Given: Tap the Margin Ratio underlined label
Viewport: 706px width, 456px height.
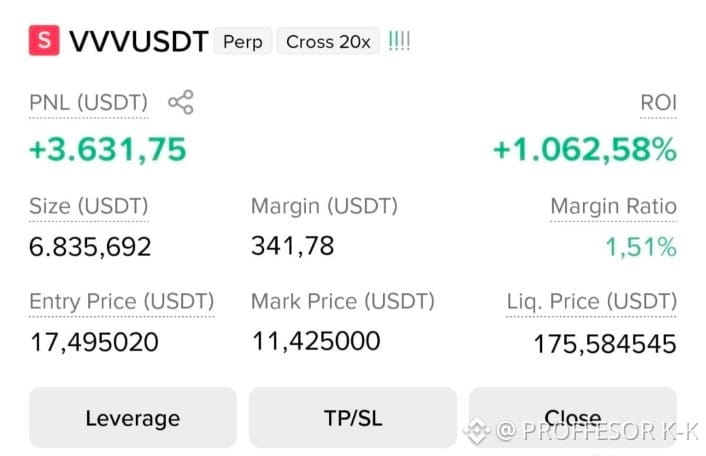Looking at the screenshot, I should pyautogui.click(x=613, y=207).
